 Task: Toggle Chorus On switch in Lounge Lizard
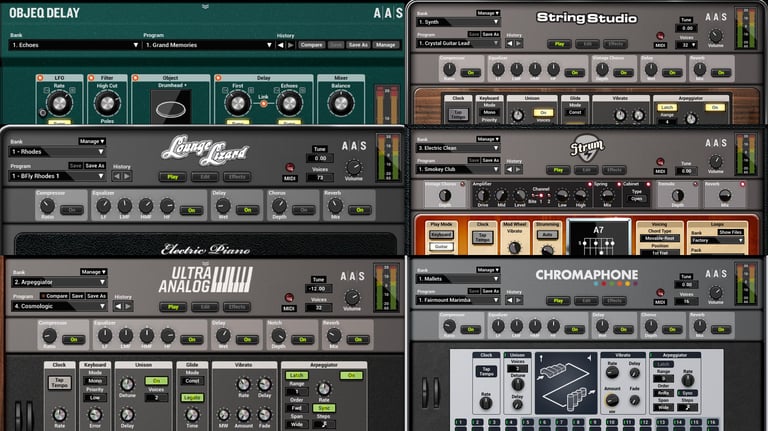tap(304, 210)
